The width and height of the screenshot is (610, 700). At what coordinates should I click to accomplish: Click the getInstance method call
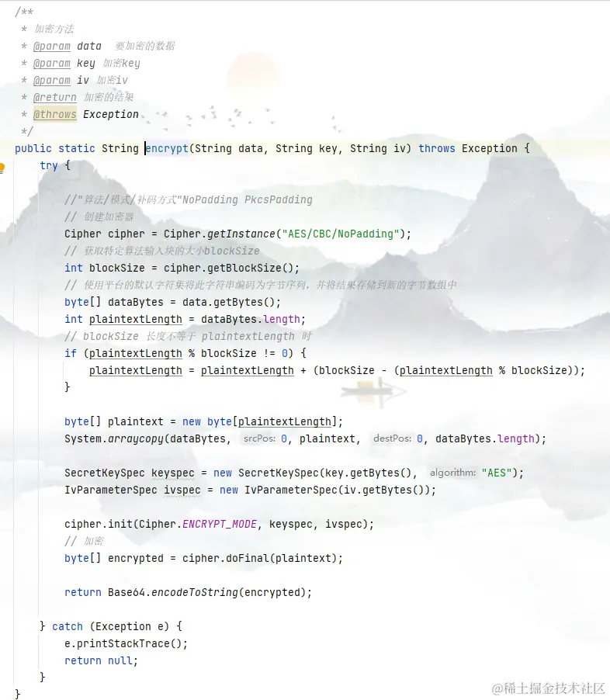(x=241, y=234)
